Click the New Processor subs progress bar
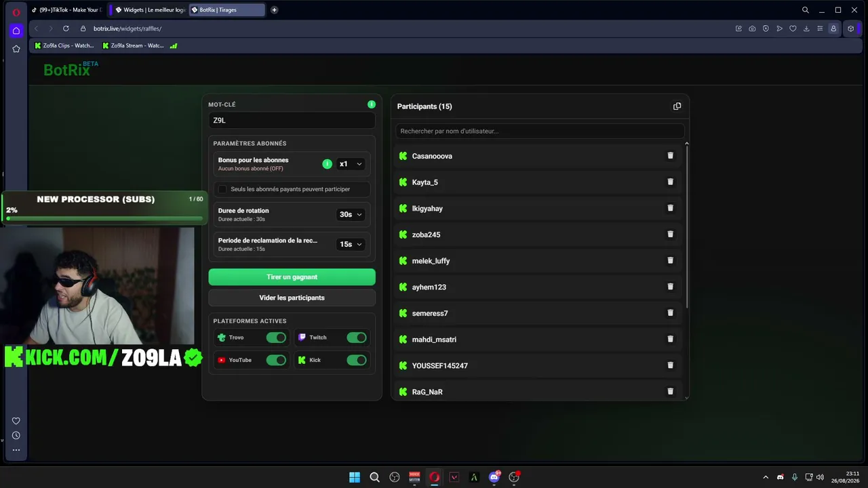This screenshot has height=488, width=868. [104, 218]
